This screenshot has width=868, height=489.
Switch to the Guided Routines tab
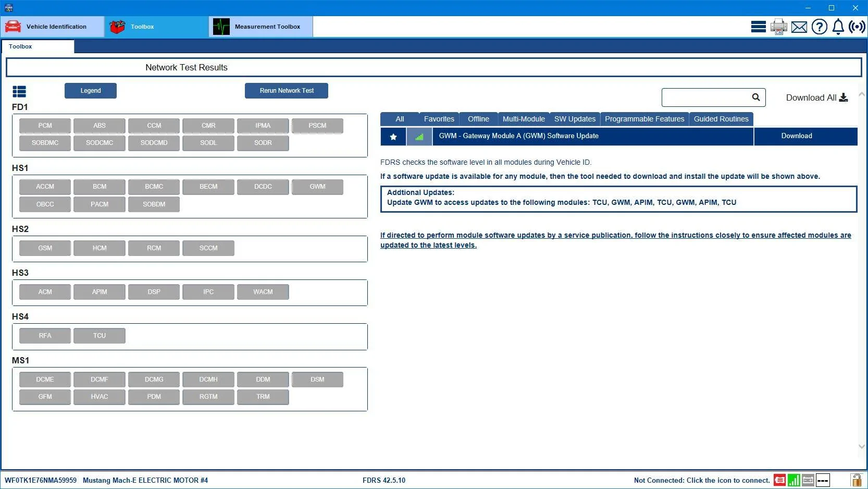(721, 119)
